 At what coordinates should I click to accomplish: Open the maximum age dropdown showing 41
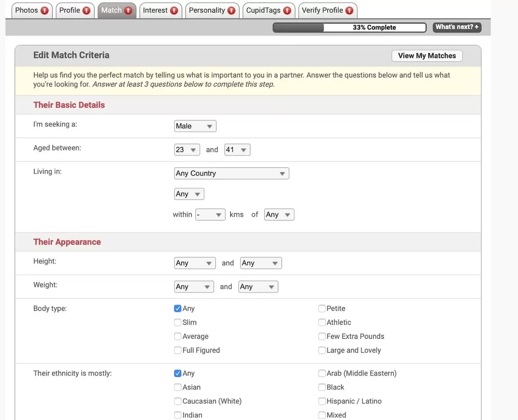[237, 150]
